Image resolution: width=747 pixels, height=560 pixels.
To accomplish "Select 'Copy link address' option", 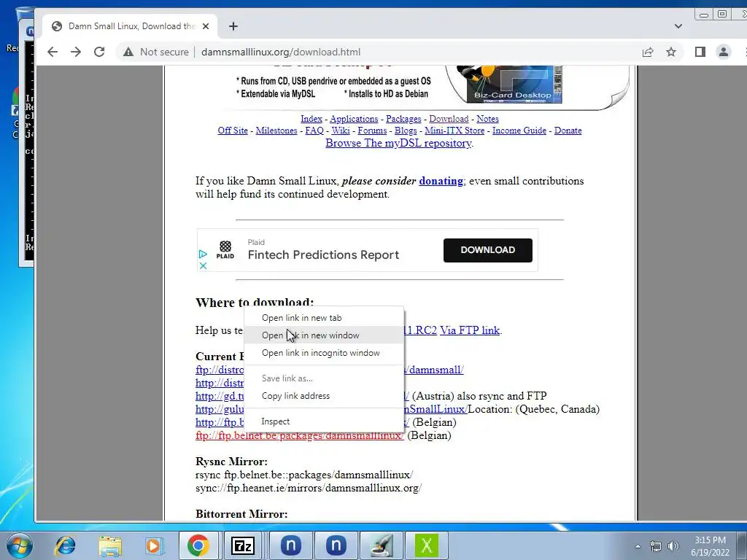I will (324, 396).
